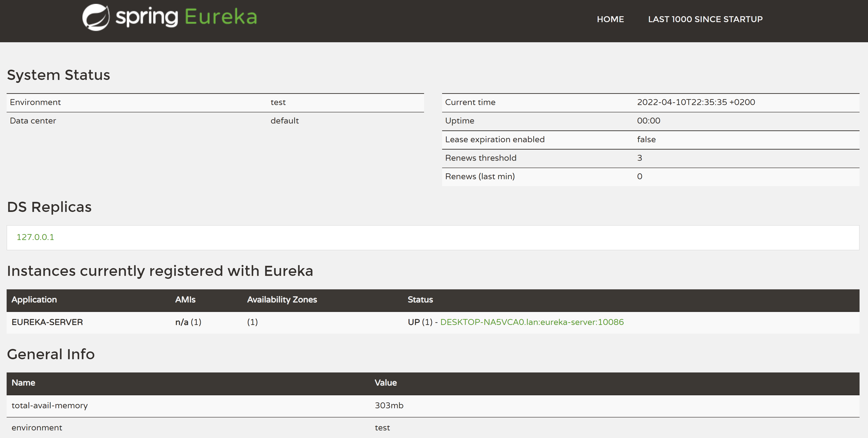Click the Spring leaf logo icon
Image resolution: width=868 pixels, height=438 pixels.
(96, 18)
